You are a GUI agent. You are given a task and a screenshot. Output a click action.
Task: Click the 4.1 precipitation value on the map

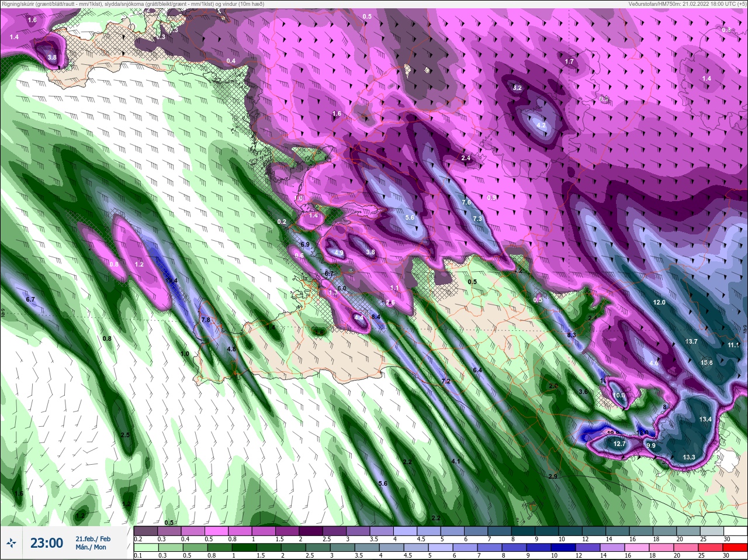click(456, 461)
